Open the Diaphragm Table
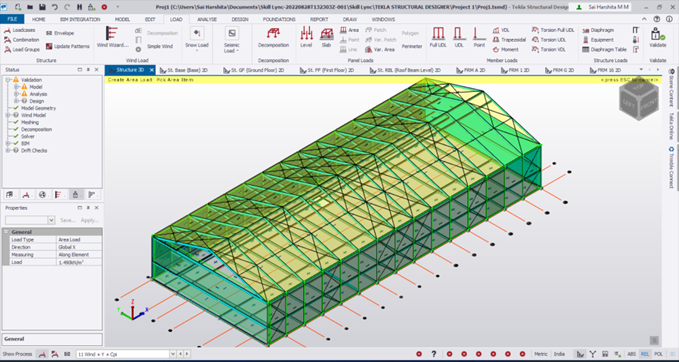The width and height of the screenshot is (679, 362). (x=605, y=49)
